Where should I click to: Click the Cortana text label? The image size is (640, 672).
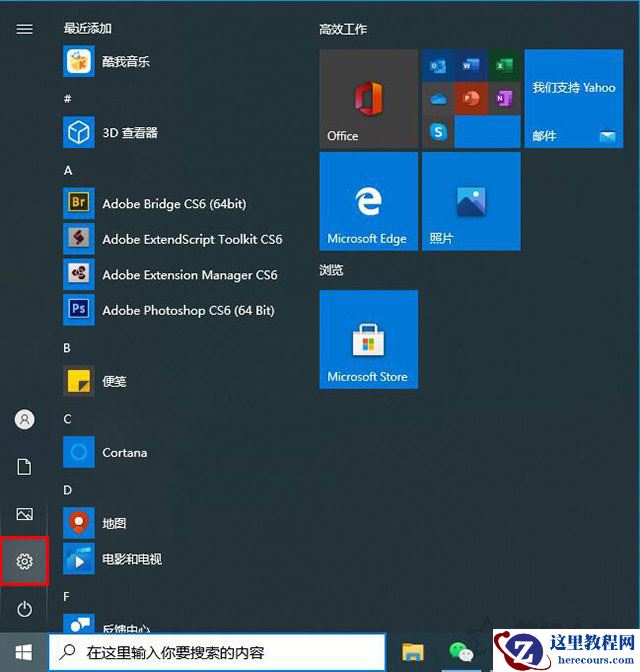click(x=125, y=453)
